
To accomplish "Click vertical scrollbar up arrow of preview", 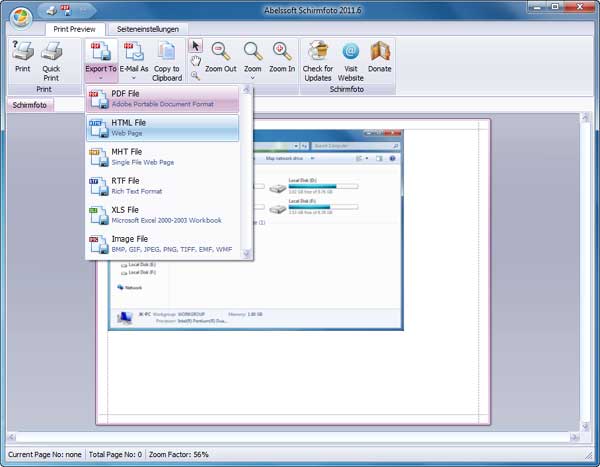I will tap(585, 117).
